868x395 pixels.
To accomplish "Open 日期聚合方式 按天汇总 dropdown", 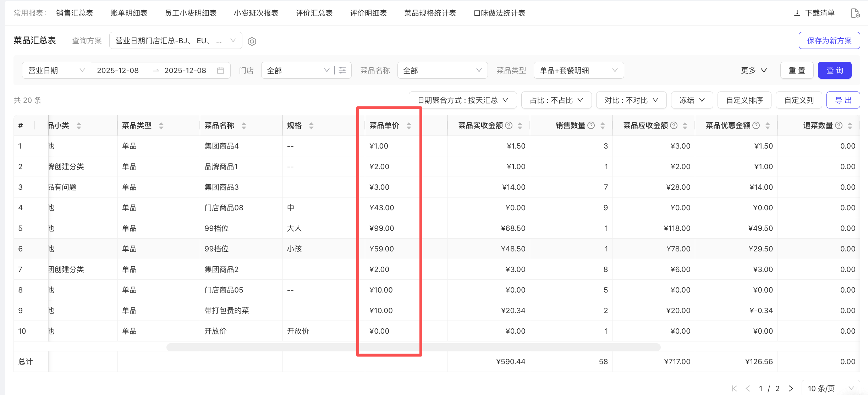I will click(462, 100).
